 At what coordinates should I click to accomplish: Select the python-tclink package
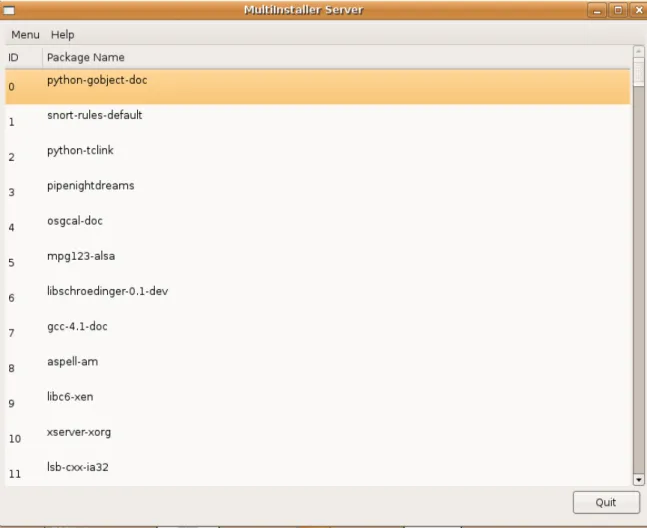tap(318, 157)
